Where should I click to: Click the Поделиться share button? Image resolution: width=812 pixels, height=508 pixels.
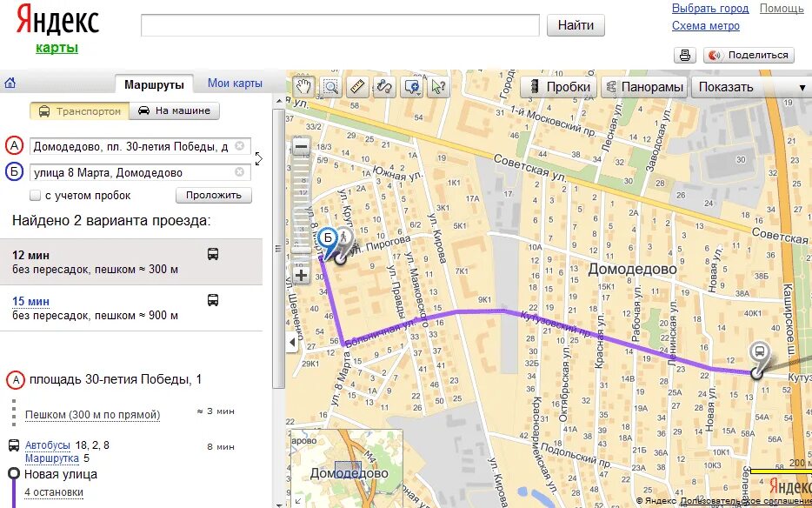point(749,55)
